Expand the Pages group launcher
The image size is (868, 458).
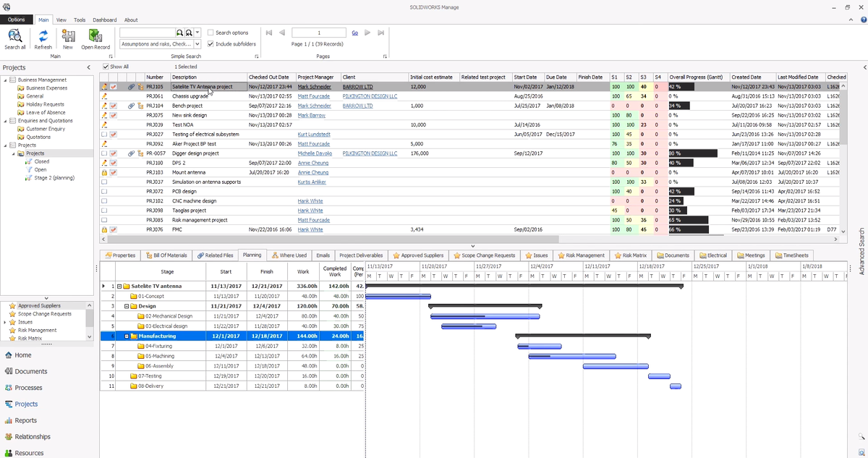pyautogui.click(x=385, y=56)
